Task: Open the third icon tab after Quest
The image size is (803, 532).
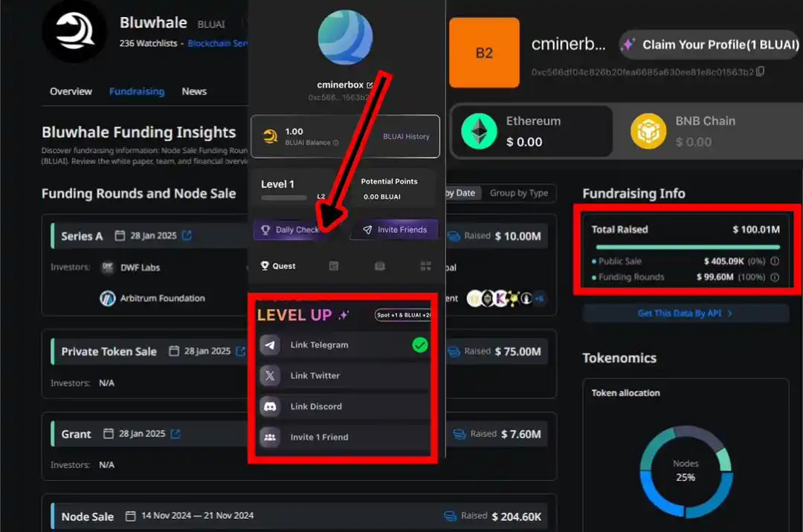Action: point(379,266)
